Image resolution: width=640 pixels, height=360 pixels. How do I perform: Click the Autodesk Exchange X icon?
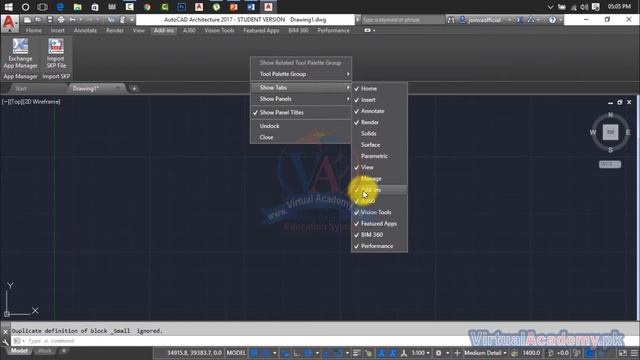(519, 20)
